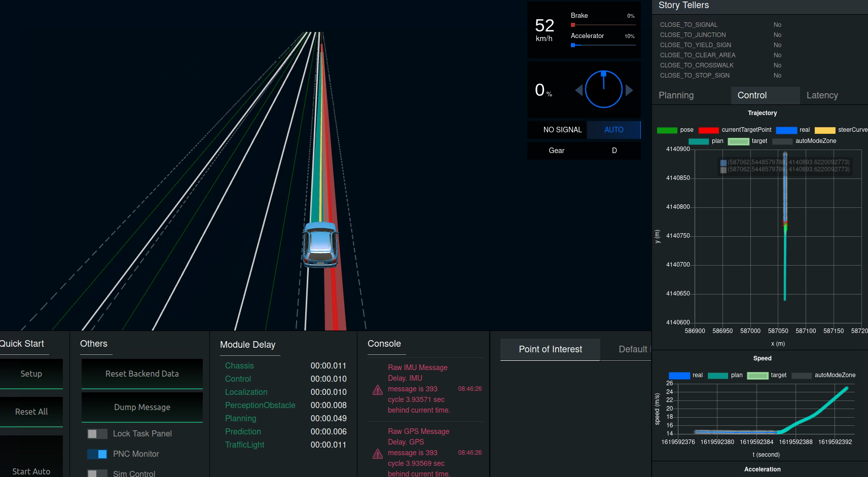This screenshot has width=868, height=477.
Task: Click the Reset All button
Action: point(31,412)
